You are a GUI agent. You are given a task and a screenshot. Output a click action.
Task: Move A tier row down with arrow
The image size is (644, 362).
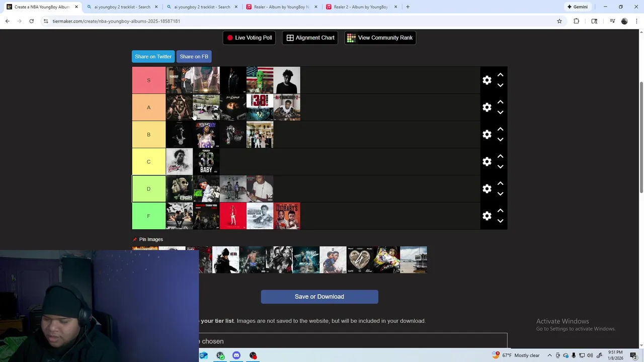tap(500, 113)
